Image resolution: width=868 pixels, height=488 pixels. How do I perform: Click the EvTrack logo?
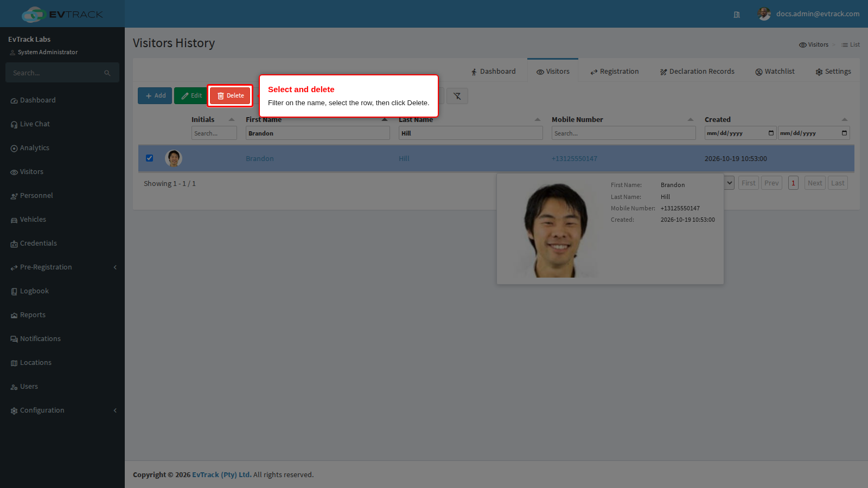(x=62, y=14)
